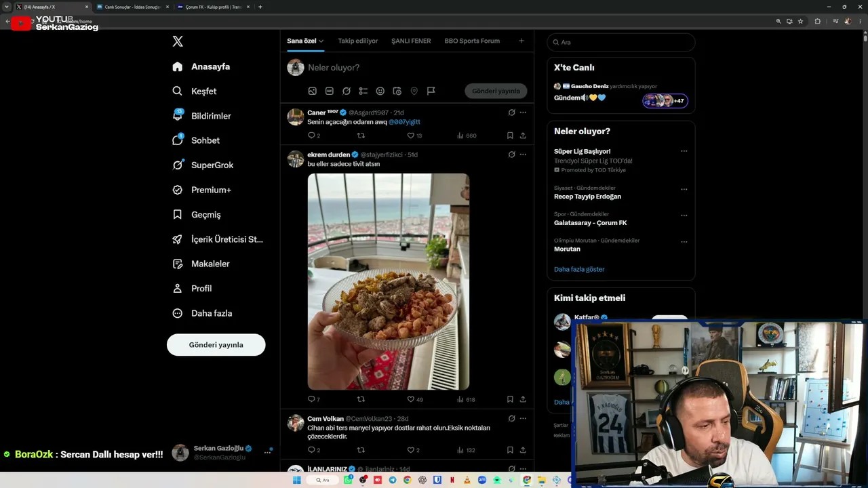Bookmark Cem Volkan's post

[510, 450]
